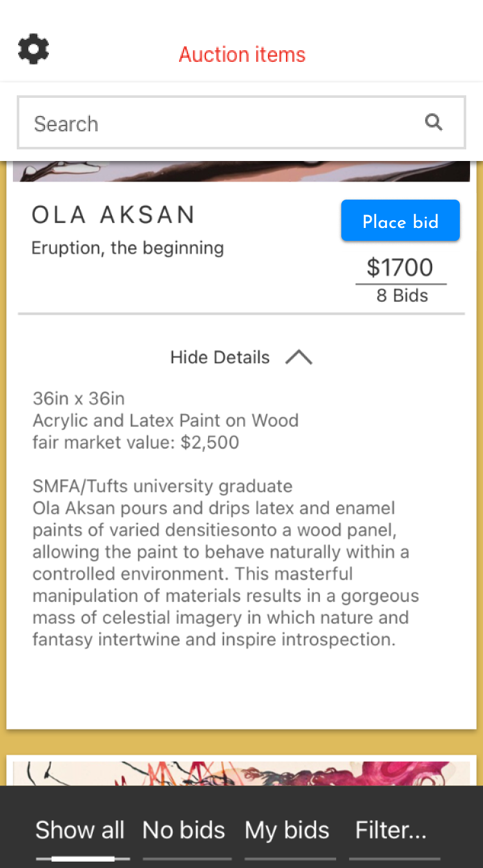Click into the Search input field
Image resolution: width=483 pixels, height=868 pixels.
[x=219, y=123]
